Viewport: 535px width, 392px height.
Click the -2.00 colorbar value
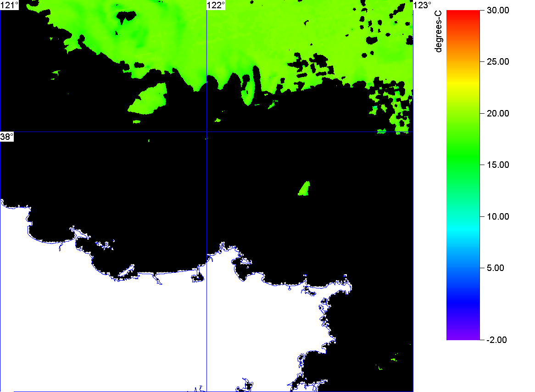point(496,340)
